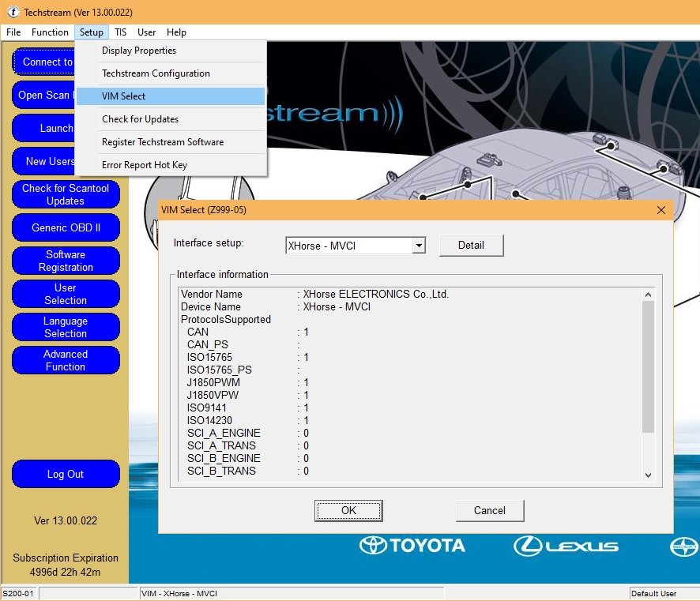Click the SCI_A_ENGINE protocol row

(x=248, y=434)
